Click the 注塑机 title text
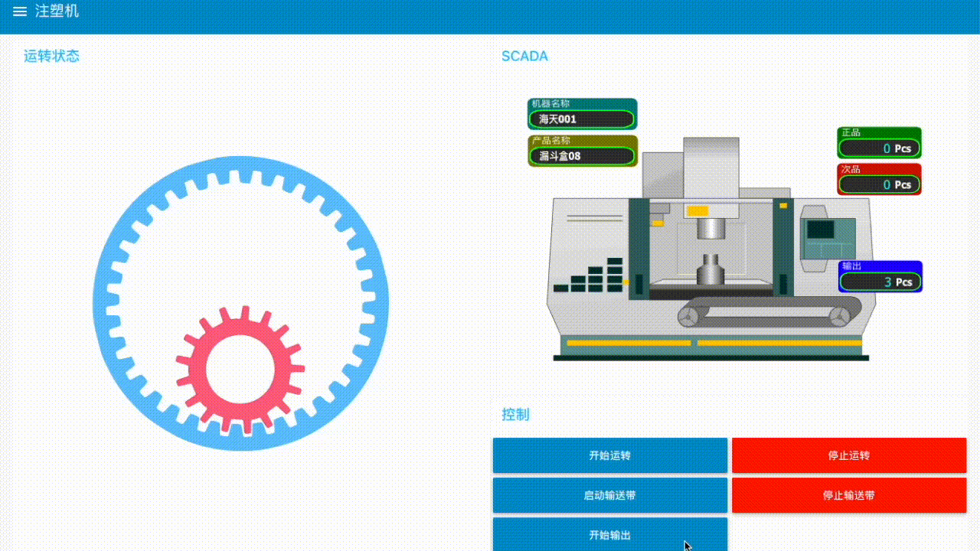The image size is (980, 551). [x=57, y=11]
